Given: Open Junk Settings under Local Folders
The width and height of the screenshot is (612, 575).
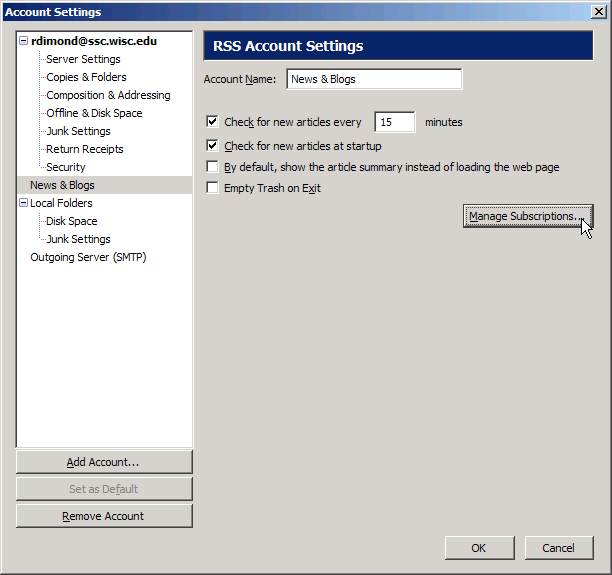Looking at the screenshot, I should tap(78, 239).
